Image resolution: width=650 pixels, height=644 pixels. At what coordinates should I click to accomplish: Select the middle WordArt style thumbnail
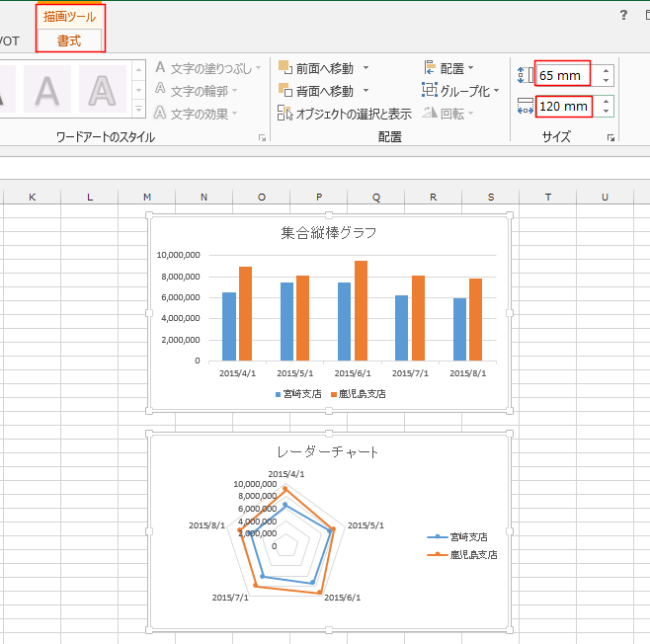[46, 90]
